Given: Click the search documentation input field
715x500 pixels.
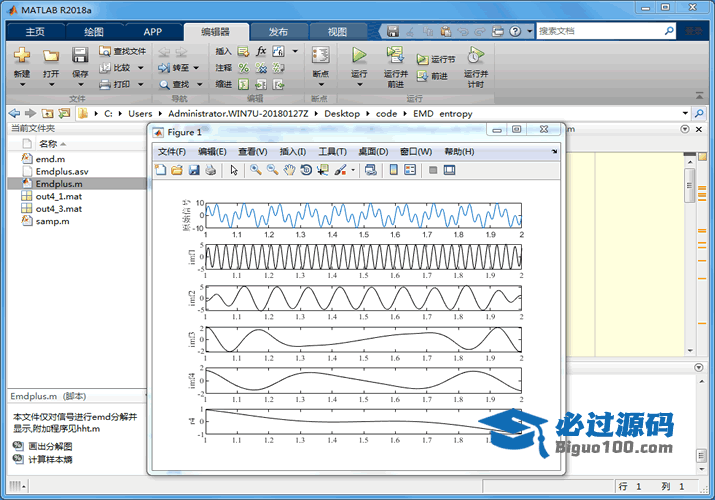Looking at the screenshot, I should [599, 31].
